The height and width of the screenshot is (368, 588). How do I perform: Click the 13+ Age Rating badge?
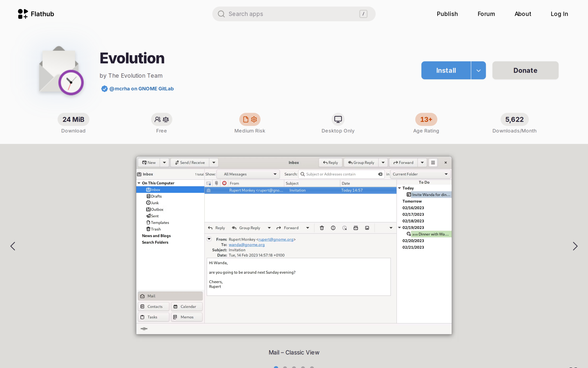pos(426,120)
